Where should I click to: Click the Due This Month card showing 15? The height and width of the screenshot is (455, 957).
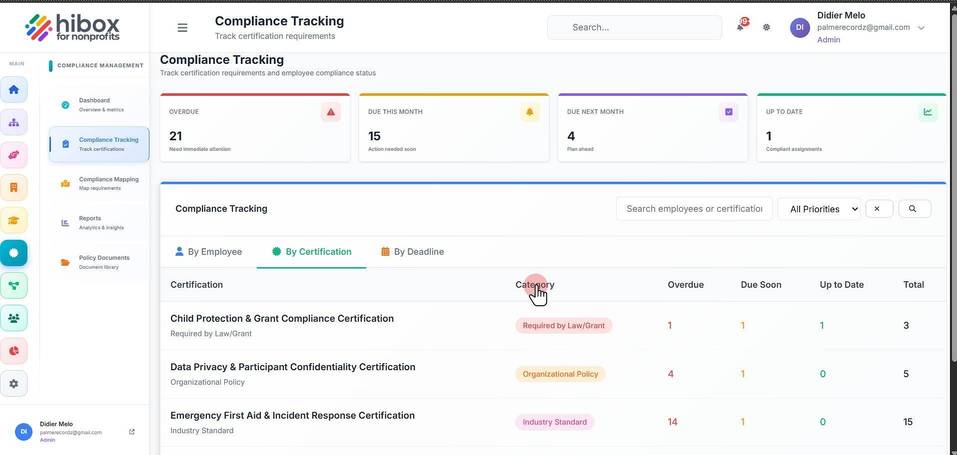[x=454, y=128]
